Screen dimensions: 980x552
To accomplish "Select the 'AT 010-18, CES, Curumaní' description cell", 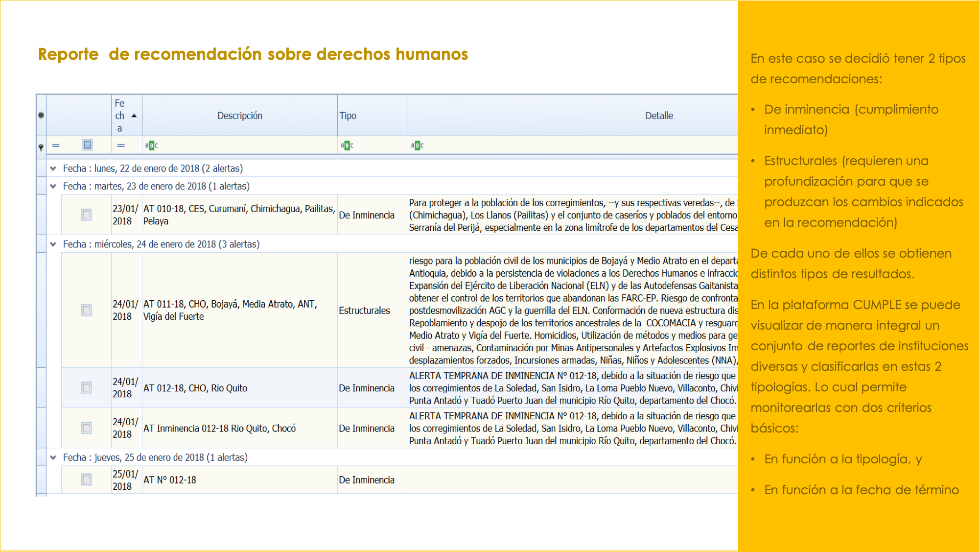I will tap(239, 215).
